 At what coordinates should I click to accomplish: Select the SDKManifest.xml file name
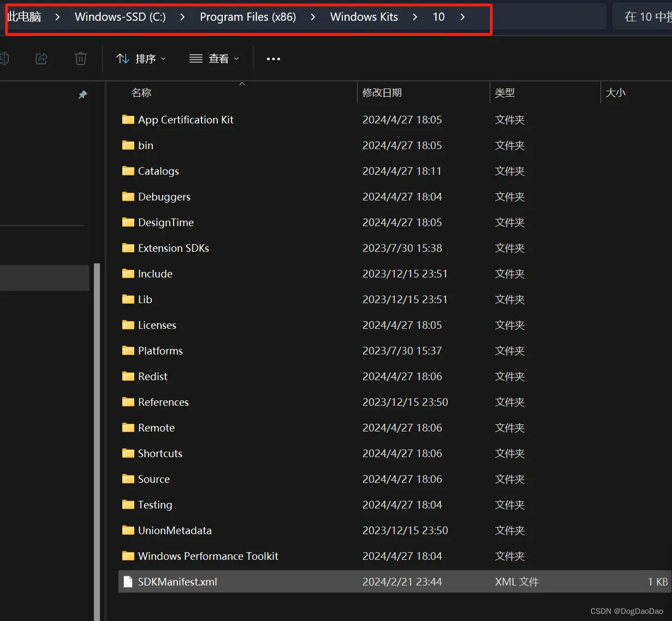(x=177, y=582)
